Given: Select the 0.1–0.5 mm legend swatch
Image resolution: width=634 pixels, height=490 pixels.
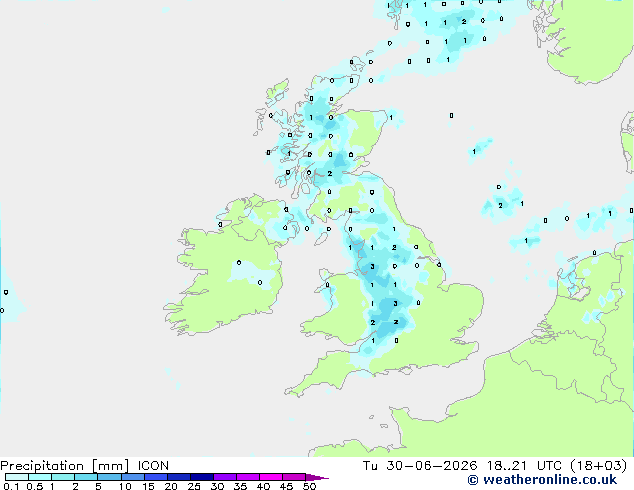Looking at the screenshot, I should click(x=17, y=477).
